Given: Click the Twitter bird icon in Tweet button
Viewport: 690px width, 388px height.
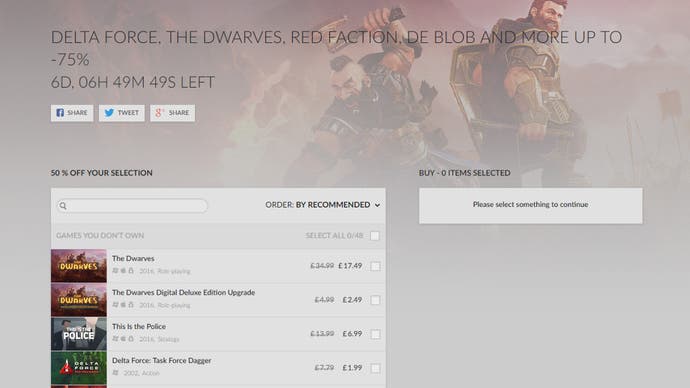Looking at the screenshot, I should 109,113.
